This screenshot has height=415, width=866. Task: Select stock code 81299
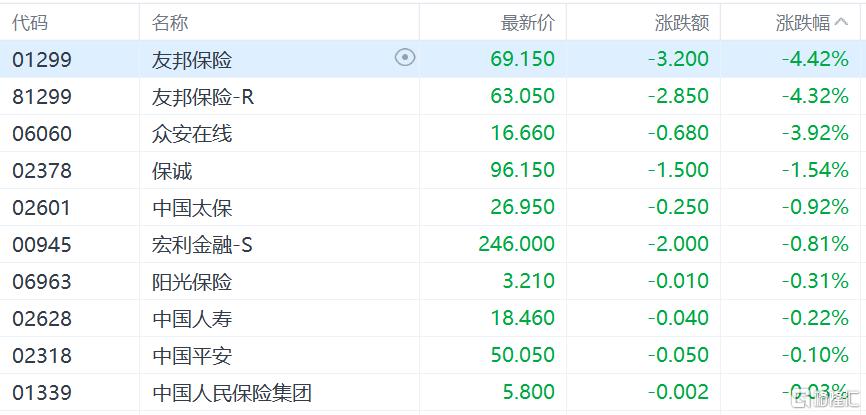tap(42, 96)
